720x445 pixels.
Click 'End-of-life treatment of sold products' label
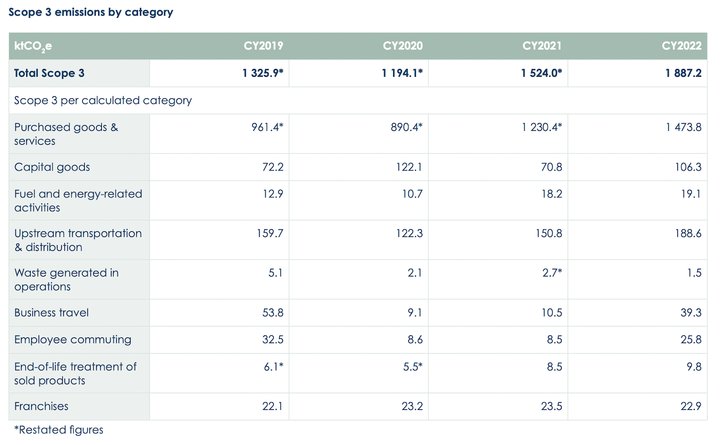75,373
